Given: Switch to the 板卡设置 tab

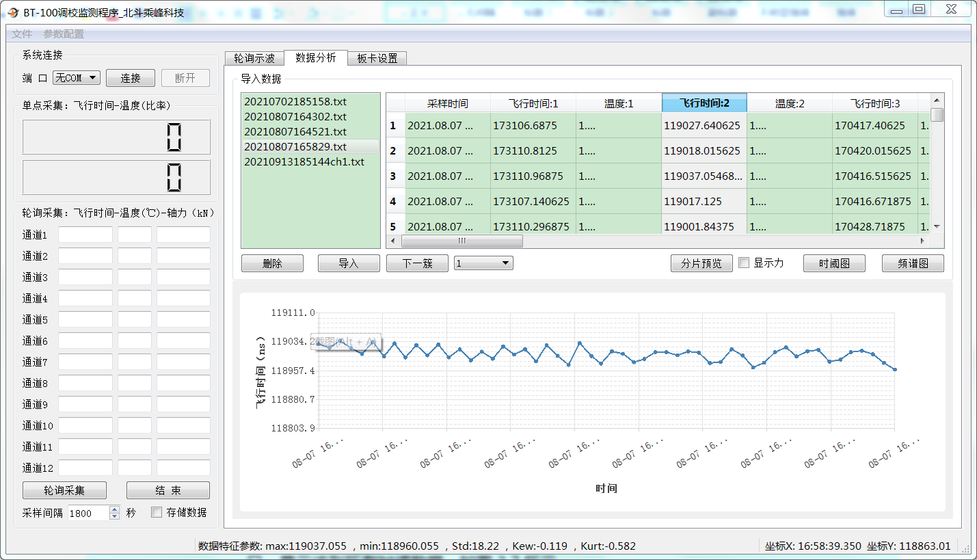Looking at the screenshot, I should (x=377, y=58).
